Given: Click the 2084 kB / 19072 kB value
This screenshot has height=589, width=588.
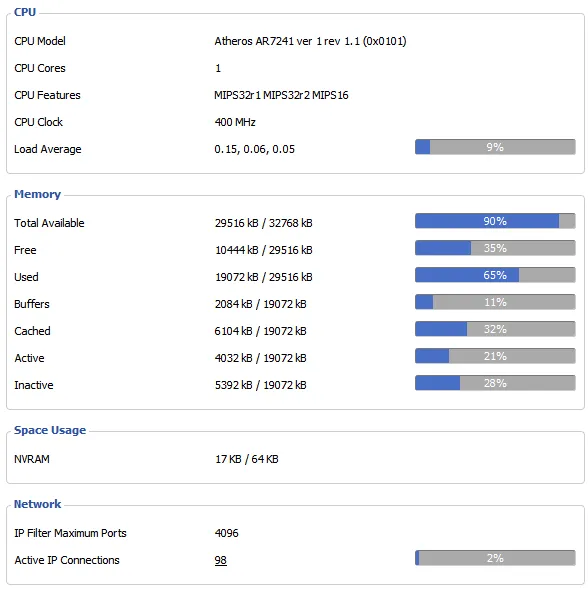Looking at the screenshot, I should coord(260,304).
